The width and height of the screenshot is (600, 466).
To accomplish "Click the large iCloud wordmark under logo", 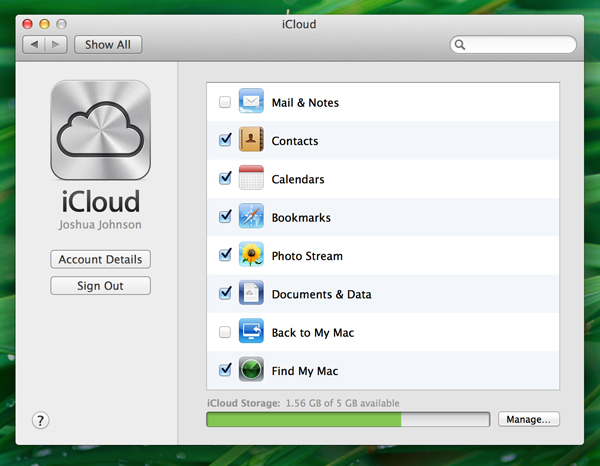I will pyautogui.click(x=101, y=201).
